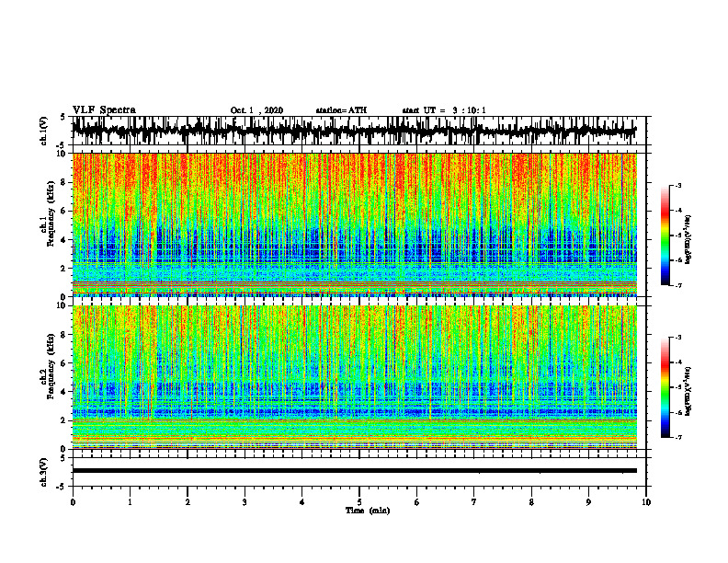The height and width of the screenshot is (563, 728).
Task: Click the black ch.3 voltage trace bar
Action: coord(354,471)
